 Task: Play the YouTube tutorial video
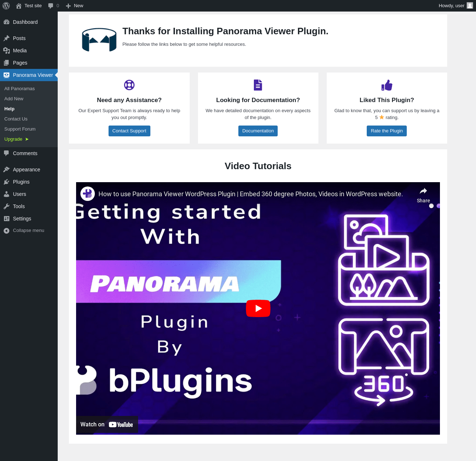point(258,308)
